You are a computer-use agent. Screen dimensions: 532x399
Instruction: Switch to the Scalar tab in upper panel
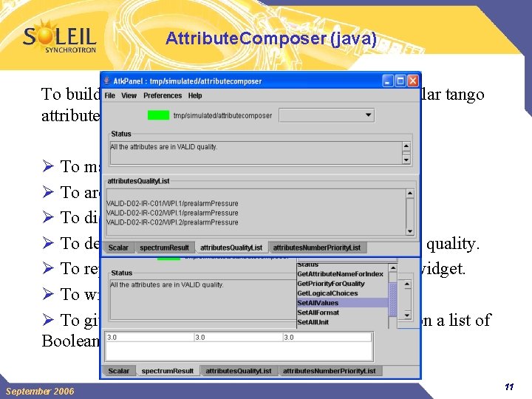pyautogui.click(x=118, y=248)
